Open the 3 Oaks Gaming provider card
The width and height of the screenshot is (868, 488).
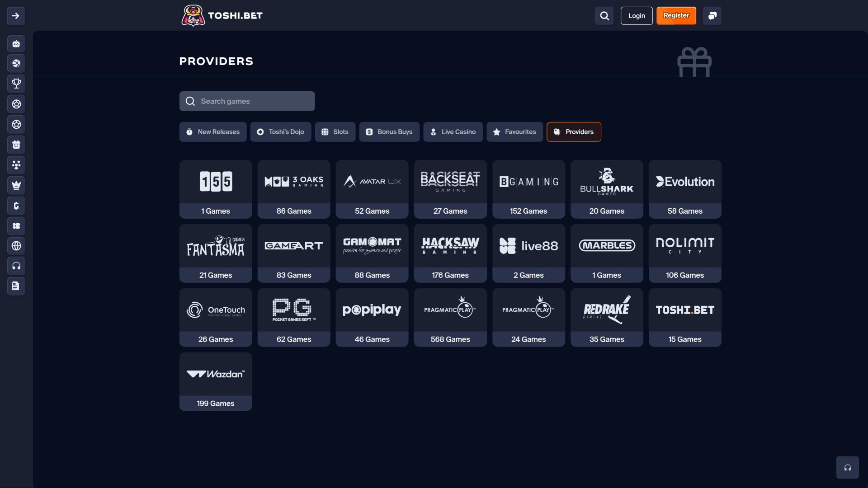pyautogui.click(x=294, y=189)
